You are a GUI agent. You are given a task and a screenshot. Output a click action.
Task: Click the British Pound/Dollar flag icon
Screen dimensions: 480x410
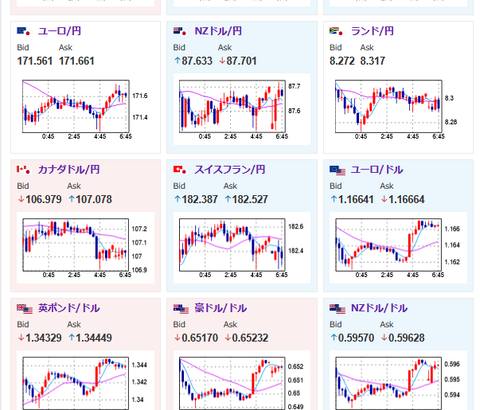point(25,309)
